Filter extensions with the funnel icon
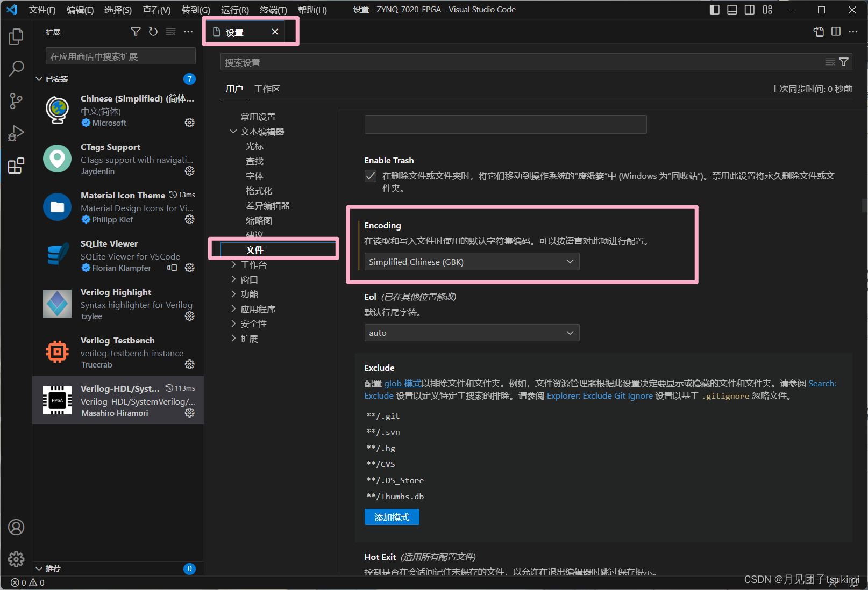Viewport: 868px width, 590px height. (x=135, y=32)
